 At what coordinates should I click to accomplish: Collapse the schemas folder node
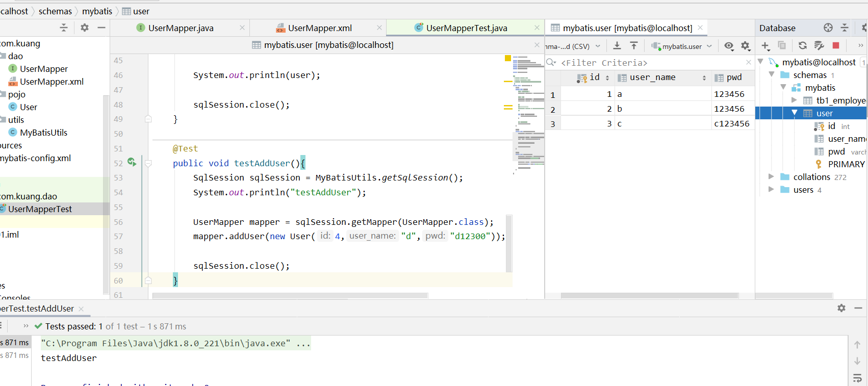(772, 74)
